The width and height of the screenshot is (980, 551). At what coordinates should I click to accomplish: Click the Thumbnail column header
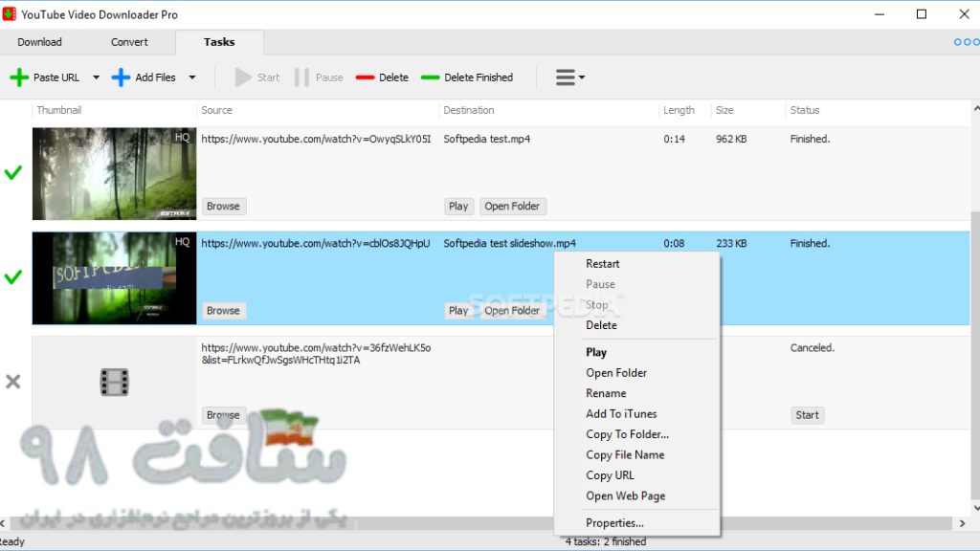[59, 110]
